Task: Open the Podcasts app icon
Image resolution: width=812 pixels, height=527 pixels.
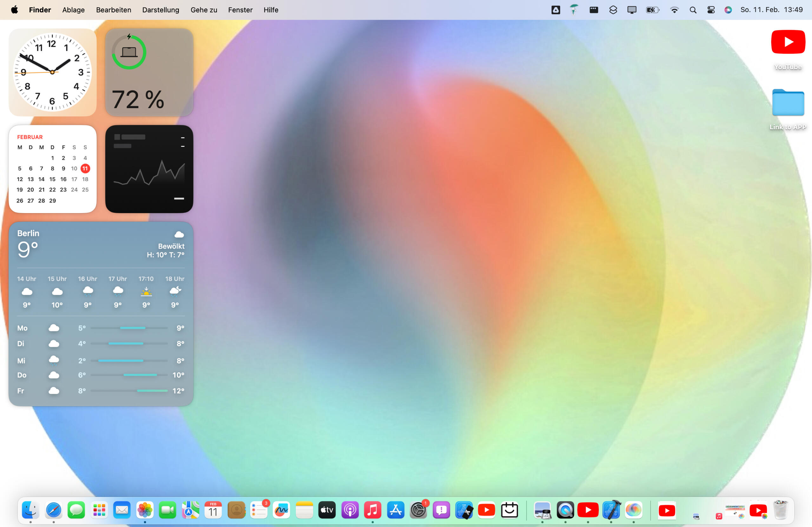Action: (350, 510)
